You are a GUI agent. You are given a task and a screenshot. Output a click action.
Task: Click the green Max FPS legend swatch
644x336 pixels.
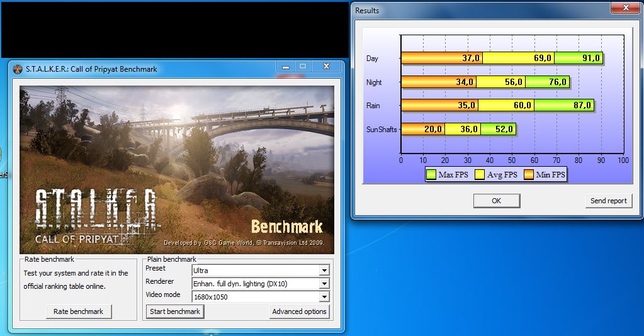coord(431,174)
